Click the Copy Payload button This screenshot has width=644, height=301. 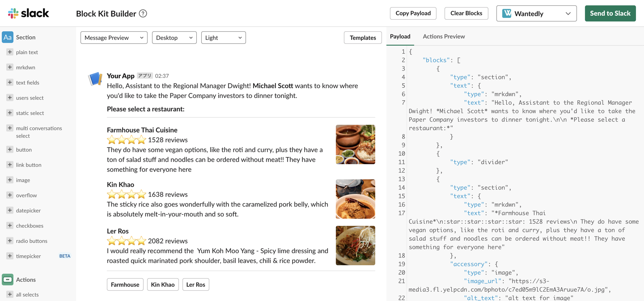(x=413, y=13)
